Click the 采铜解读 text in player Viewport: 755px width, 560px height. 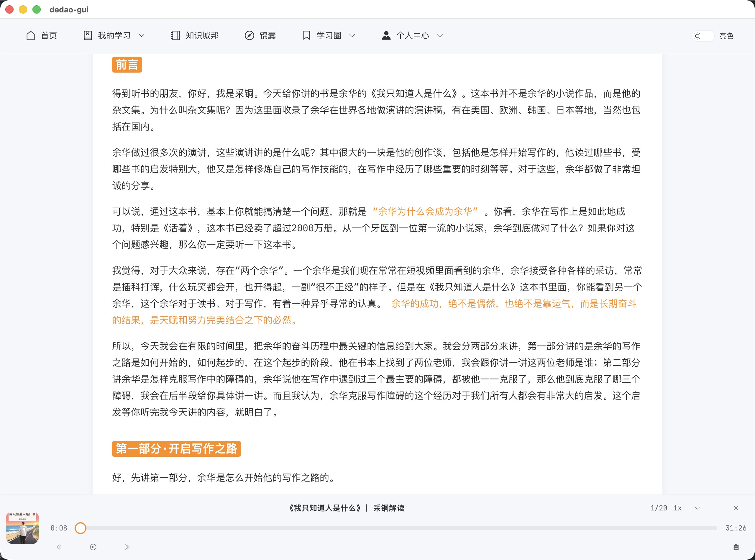[x=389, y=508]
